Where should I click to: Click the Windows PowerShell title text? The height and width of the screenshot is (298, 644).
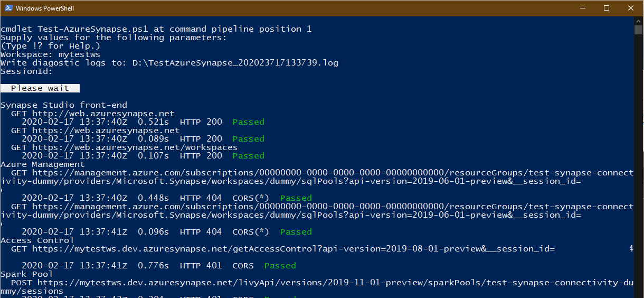tap(44, 8)
